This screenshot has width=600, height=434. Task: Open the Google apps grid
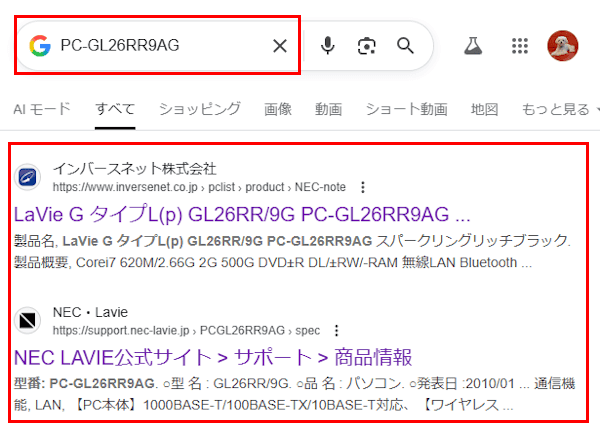coord(520,46)
